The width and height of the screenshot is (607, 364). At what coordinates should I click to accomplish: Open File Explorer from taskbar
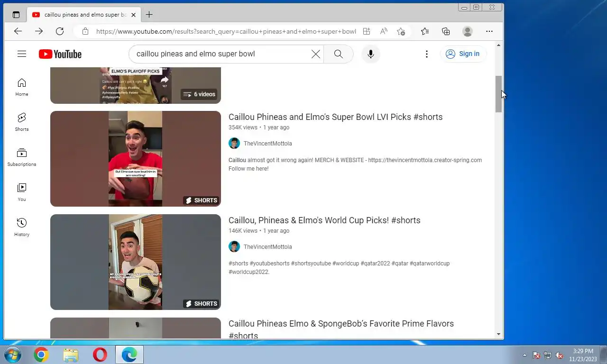(x=71, y=355)
